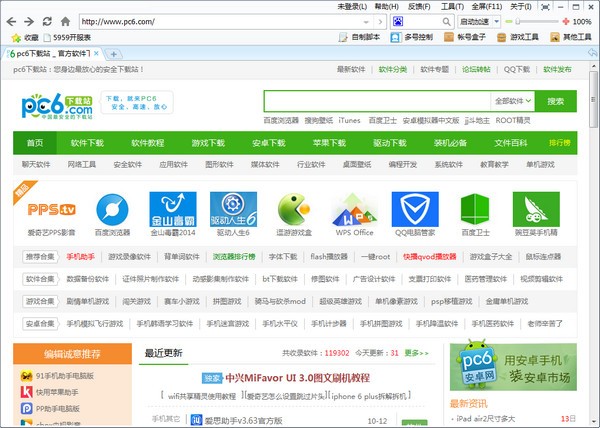Click the Baidu paw search engine icon
Image resolution: width=600 pixels, height=428 pixels.
pyautogui.click(x=398, y=21)
